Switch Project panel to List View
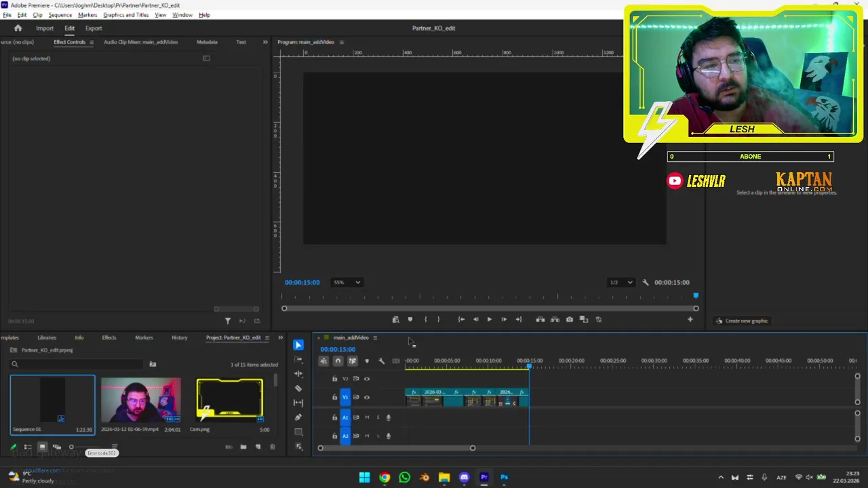Image resolution: width=868 pixels, height=488 pixels. 28,447
